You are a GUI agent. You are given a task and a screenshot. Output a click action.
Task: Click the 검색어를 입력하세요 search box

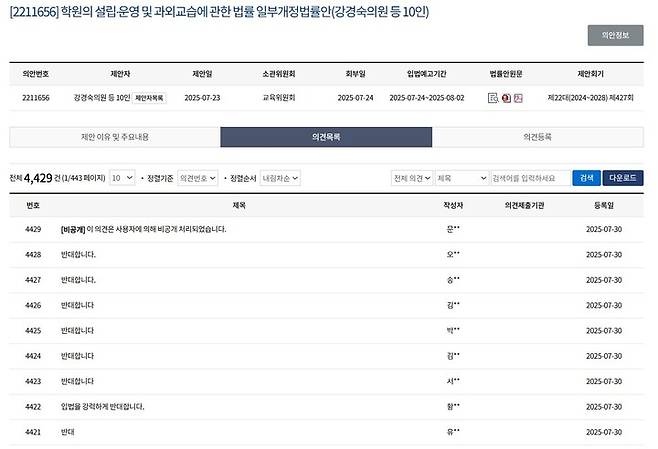[526, 178]
